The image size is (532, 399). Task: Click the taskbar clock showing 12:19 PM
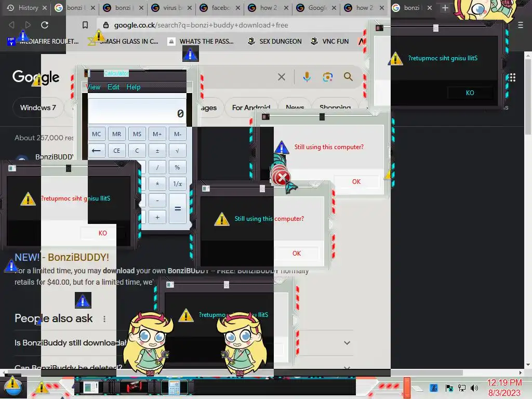[x=504, y=388]
